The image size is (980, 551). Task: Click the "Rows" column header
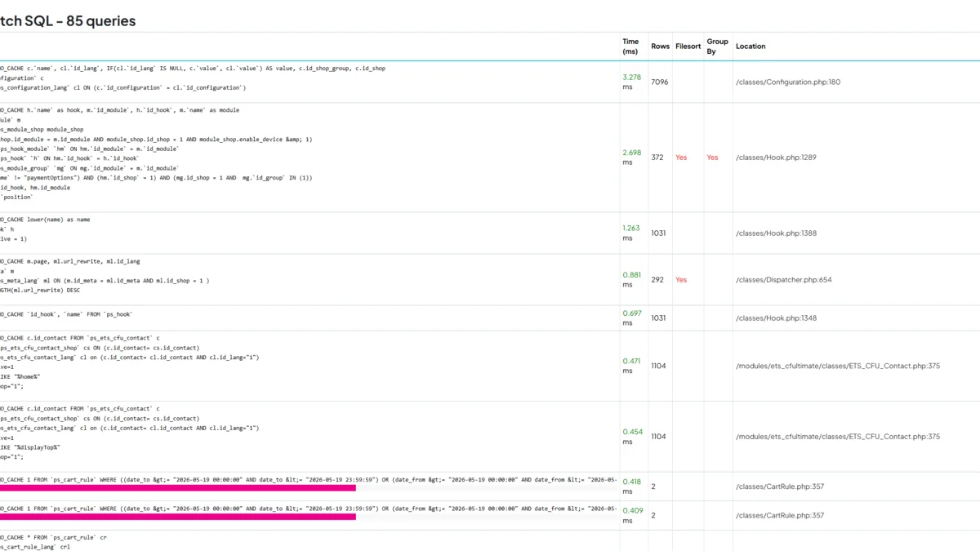point(660,47)
